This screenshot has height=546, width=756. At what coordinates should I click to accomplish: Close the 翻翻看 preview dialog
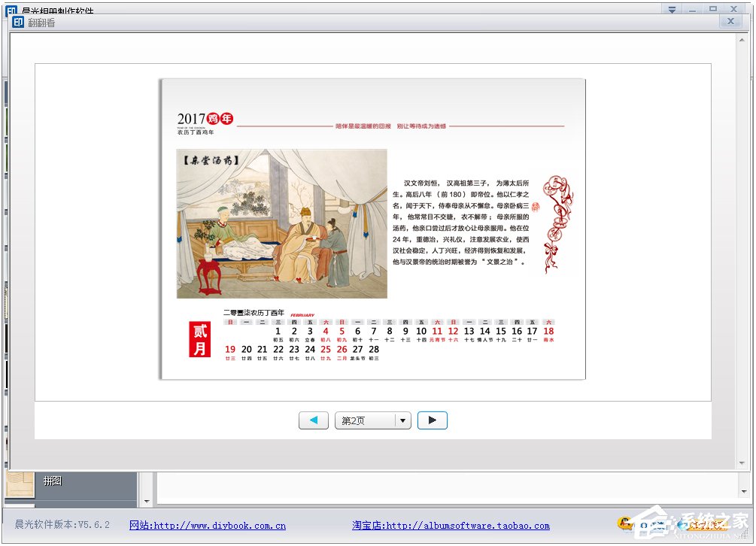730,22
